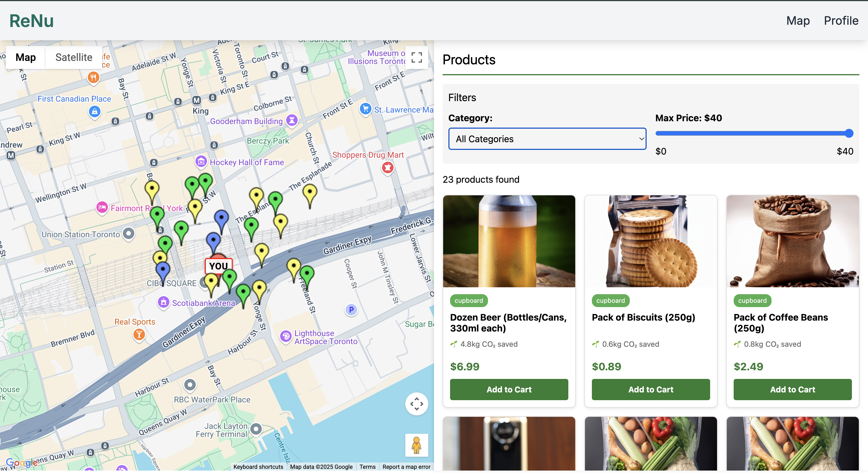868x474 pixels.
Task: Click the Scotiabank Arena map icon
Action: [163, 302]
